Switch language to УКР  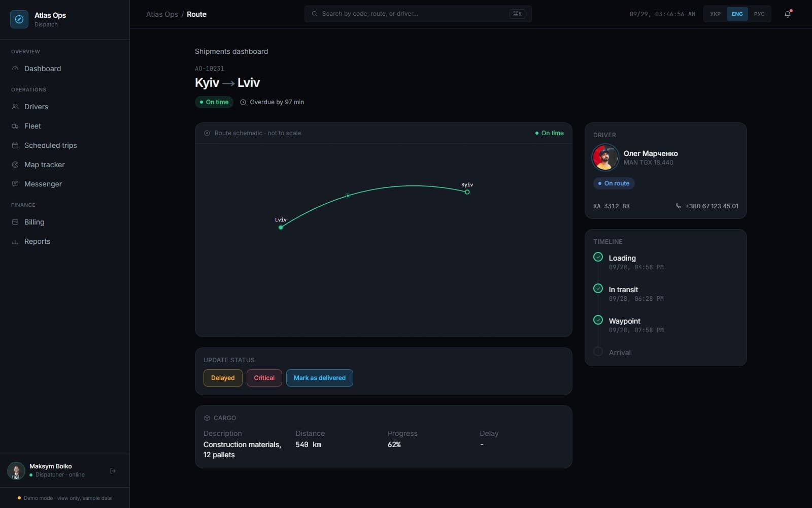pos(716,14)
